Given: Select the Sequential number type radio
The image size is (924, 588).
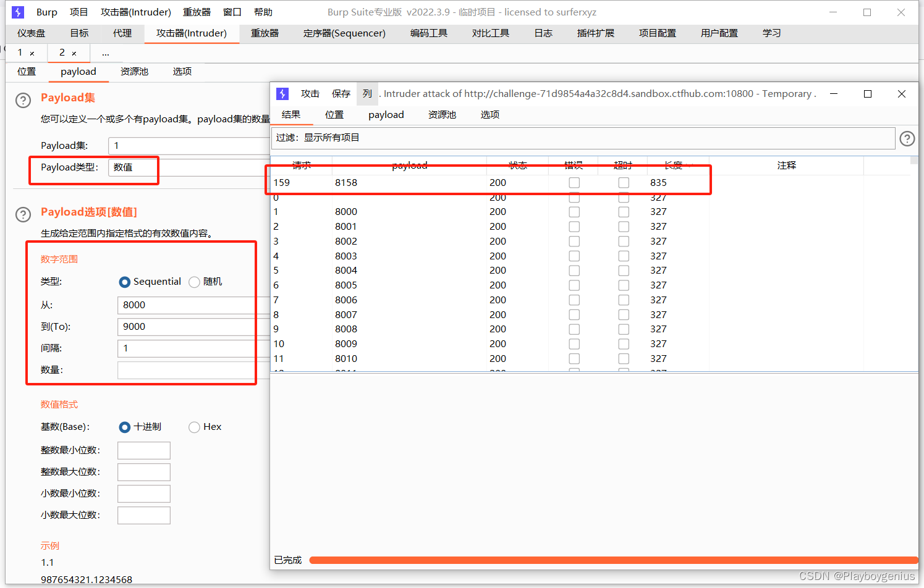Looking at the screenshot, I should tap(125, 282).
